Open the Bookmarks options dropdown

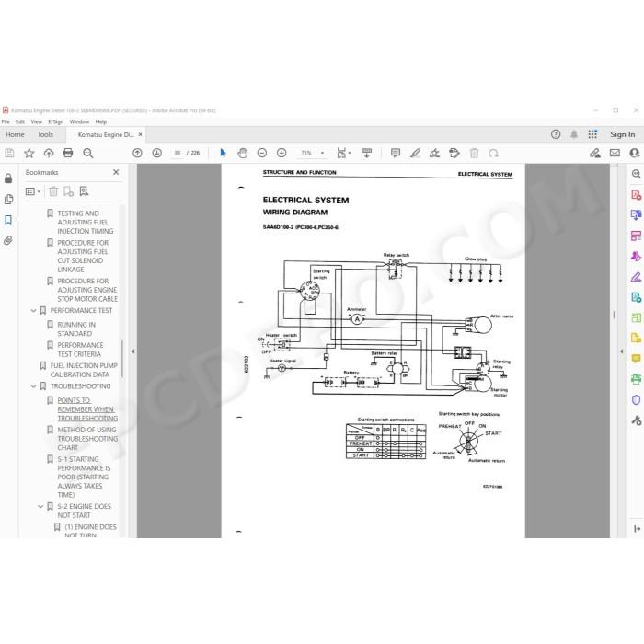tap(33, 191)
